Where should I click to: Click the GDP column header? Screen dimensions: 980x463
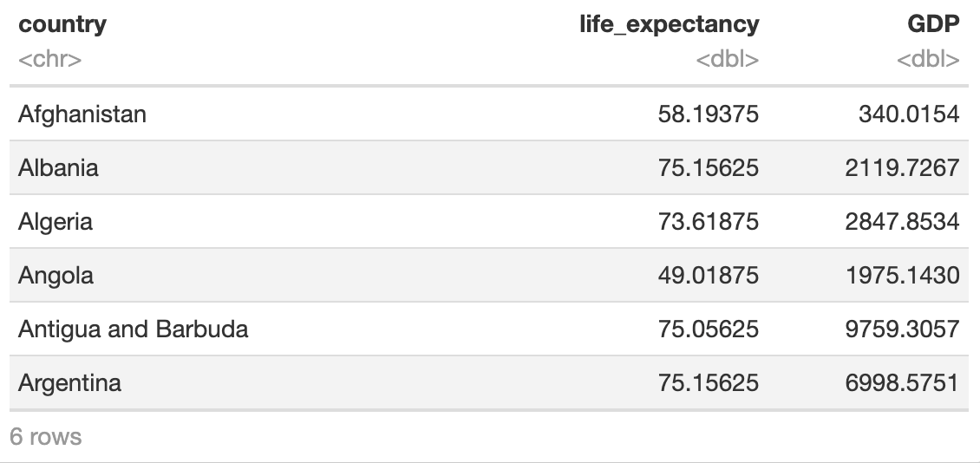click(934, 24)
